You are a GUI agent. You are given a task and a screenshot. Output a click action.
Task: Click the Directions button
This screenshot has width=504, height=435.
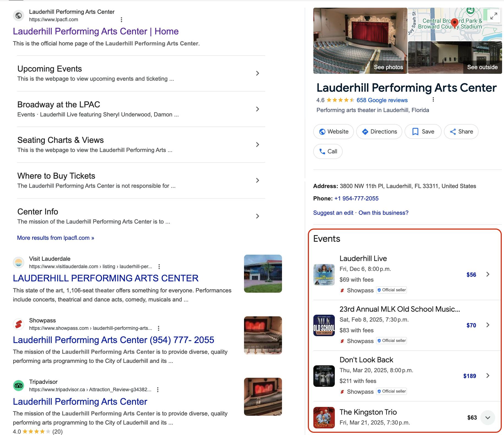pyautogui.click(x=379, y=132)
